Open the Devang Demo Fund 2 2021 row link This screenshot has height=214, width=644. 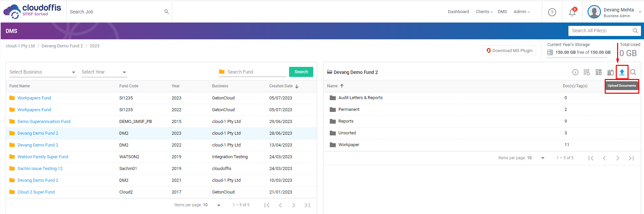(x=38, y=180)
